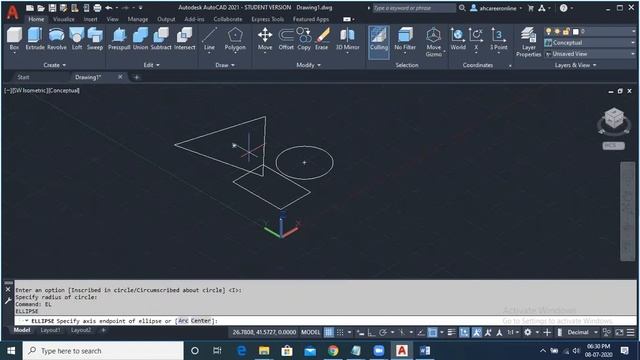Screen dimensions: 640x360
Task: Select the Box solid tool
Action: (14, 39)
